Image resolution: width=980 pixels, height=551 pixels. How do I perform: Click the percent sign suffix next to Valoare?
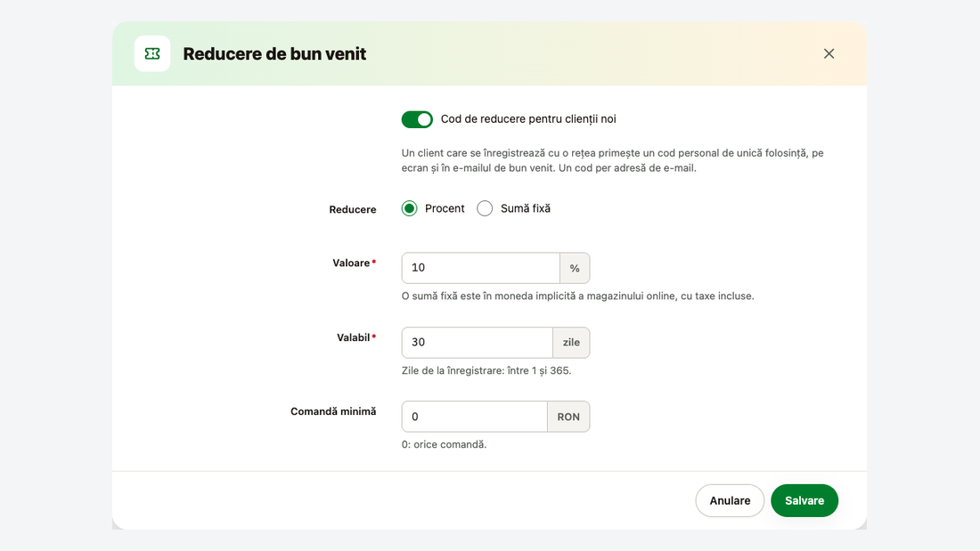point(575,268)
